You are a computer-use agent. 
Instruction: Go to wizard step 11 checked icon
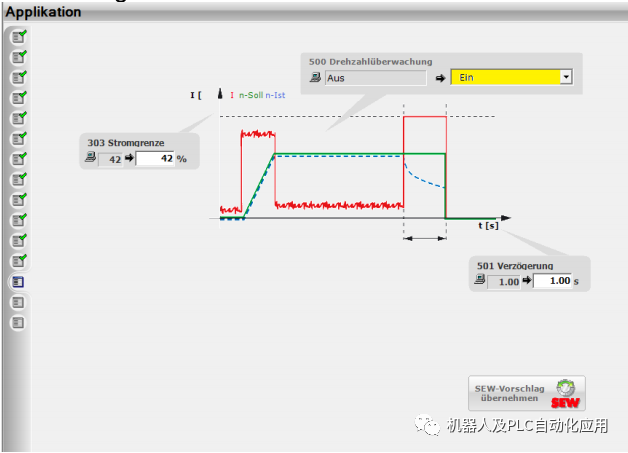[x=18, y=241]
